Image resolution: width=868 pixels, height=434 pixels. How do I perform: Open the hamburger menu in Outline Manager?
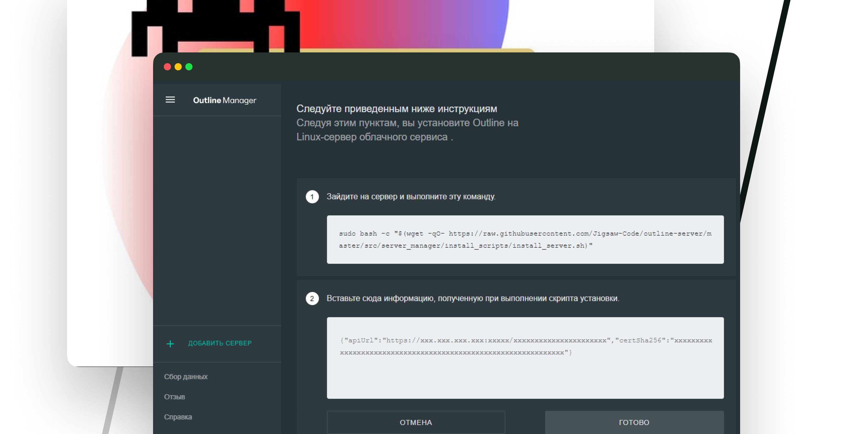[x=170, y=100]
